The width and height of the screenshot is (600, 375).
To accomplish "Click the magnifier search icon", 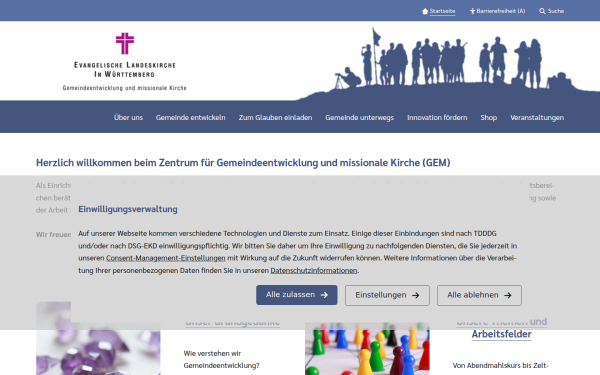I will coord(542,11).
